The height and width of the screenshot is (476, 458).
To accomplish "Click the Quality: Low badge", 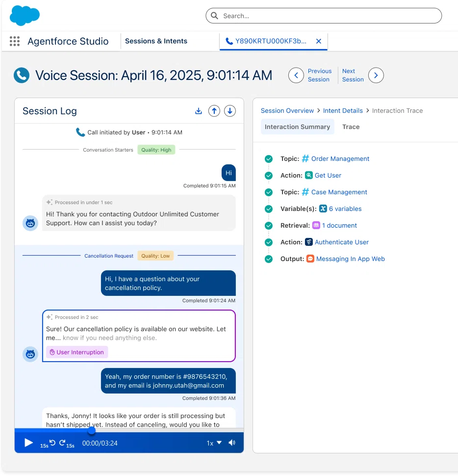I will point(155,256).
